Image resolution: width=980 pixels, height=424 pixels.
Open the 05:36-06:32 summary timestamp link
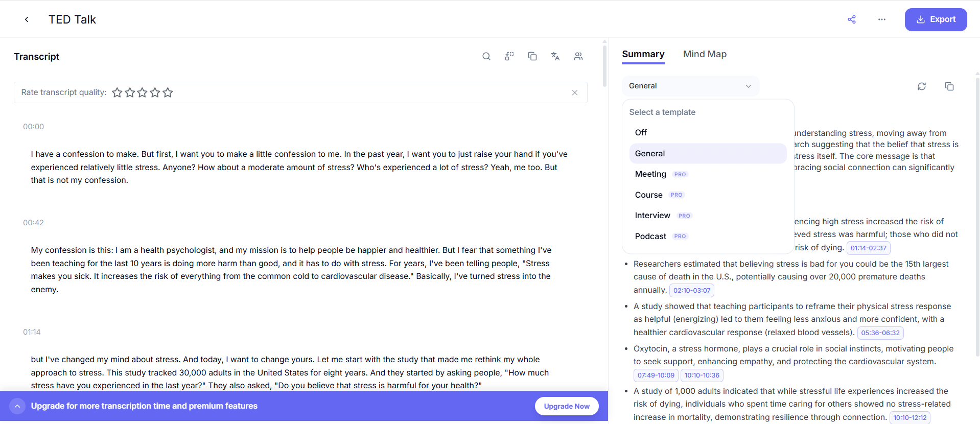[x=880, y=333]
